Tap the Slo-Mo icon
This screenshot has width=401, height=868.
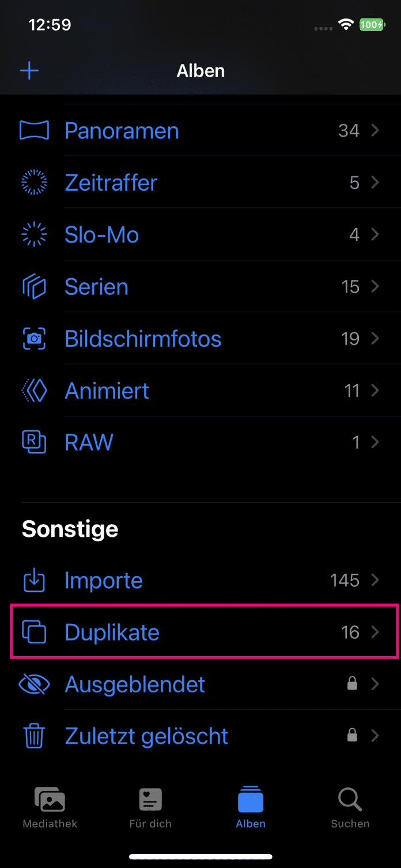tap(34, 234)
